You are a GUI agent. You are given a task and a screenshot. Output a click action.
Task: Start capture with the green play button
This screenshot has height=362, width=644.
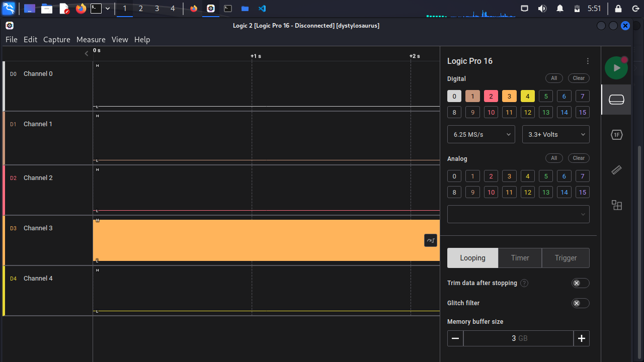(616, 68)
